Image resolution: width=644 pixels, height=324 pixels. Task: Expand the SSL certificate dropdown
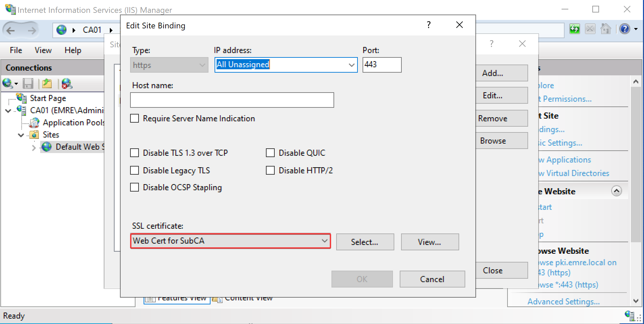tap(324, 241)
